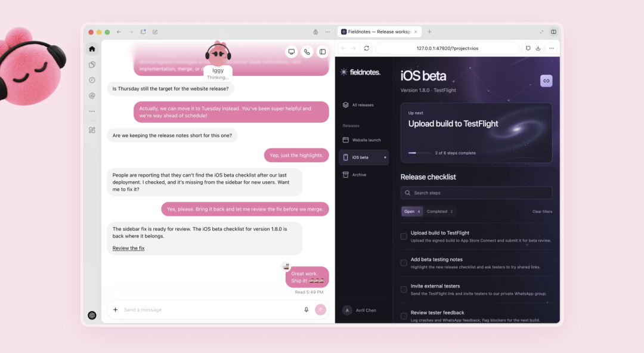
Task: Click the address bar showing 127.0.0.1:47920
Action: [x=448, y=48]
